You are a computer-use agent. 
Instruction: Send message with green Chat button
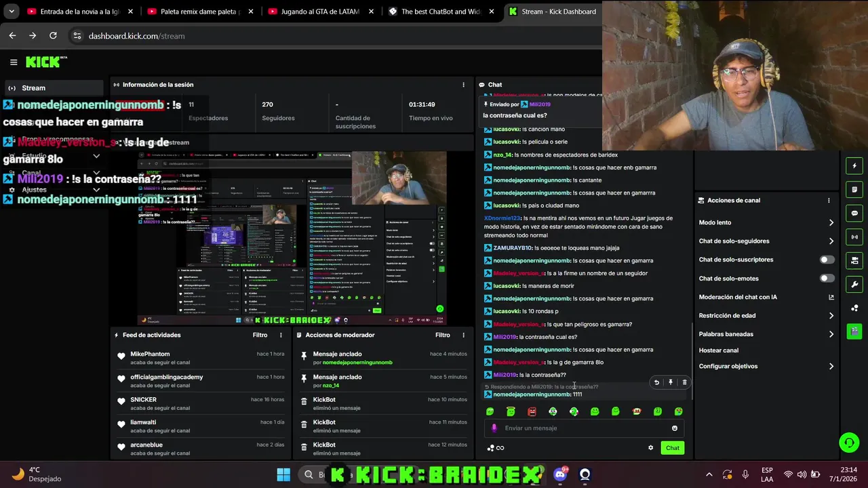[672, 447]
